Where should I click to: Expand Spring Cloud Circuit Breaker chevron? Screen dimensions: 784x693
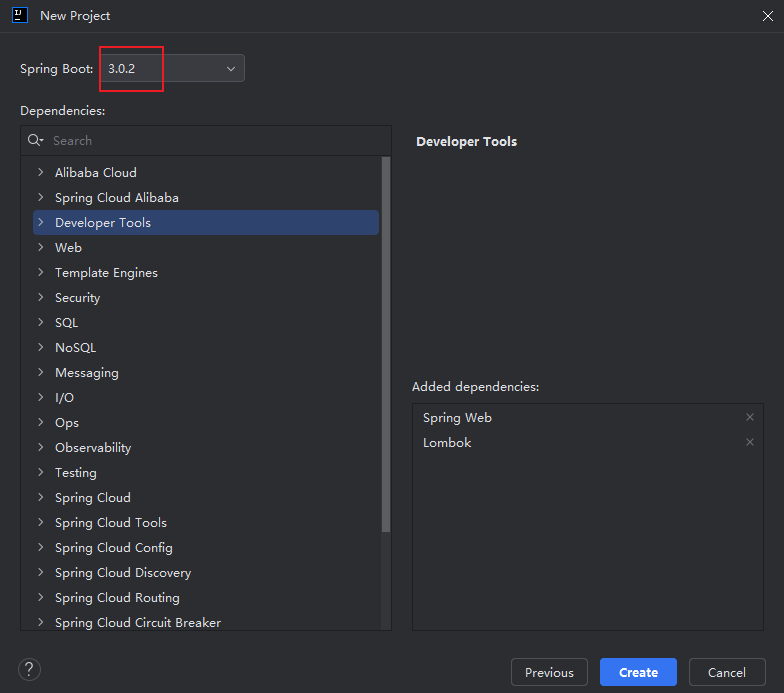click(x=41, y=622)
